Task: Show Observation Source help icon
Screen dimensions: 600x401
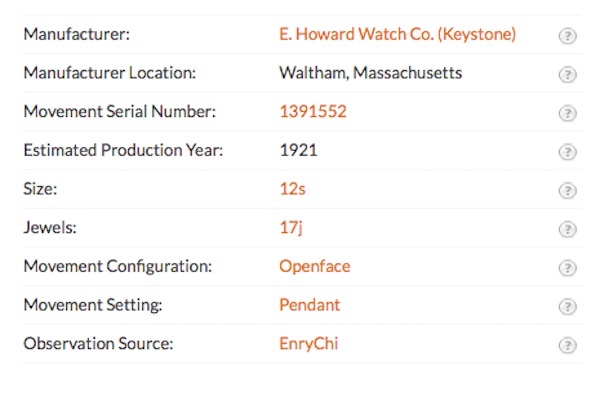Action: [567, 345]
